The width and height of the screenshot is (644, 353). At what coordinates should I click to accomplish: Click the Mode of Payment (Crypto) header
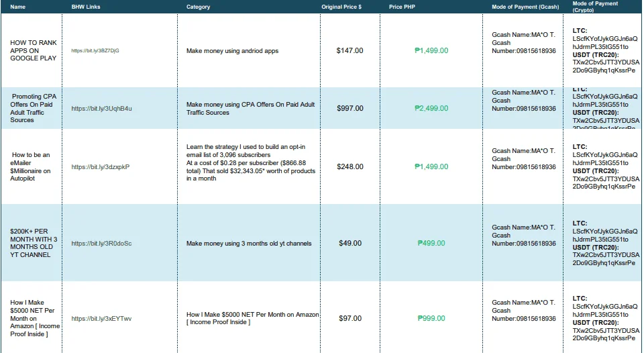pyautogui.click(x=595, y=7)
